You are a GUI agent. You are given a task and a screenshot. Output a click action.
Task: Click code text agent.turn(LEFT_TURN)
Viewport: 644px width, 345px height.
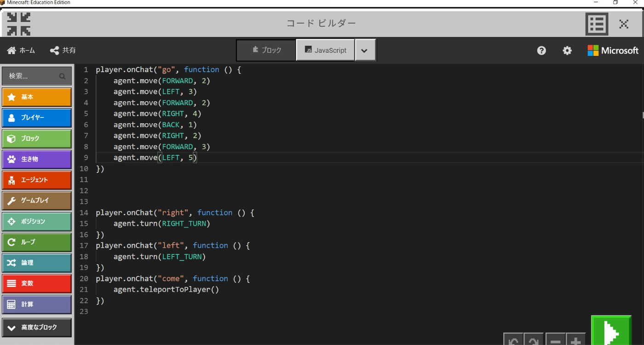click(160, 257)
